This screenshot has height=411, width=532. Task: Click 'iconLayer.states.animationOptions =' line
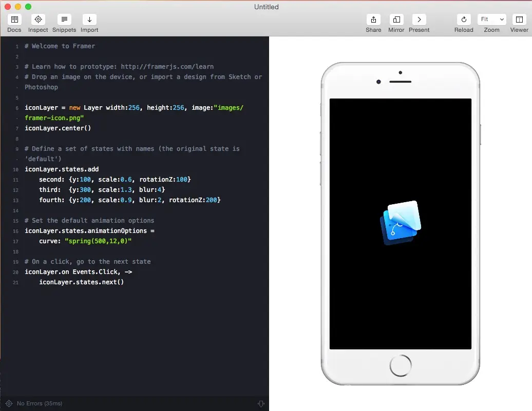(89, 231)
